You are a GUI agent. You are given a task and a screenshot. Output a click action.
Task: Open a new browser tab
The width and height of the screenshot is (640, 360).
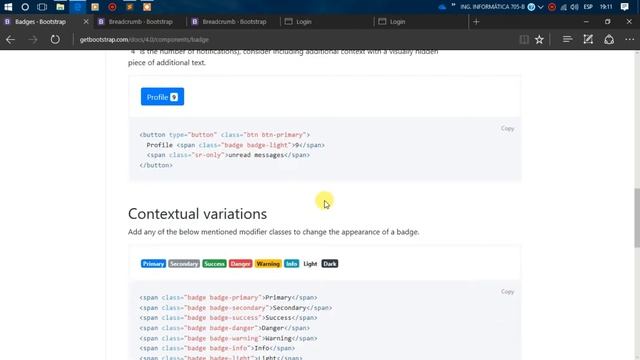point(476,22)
